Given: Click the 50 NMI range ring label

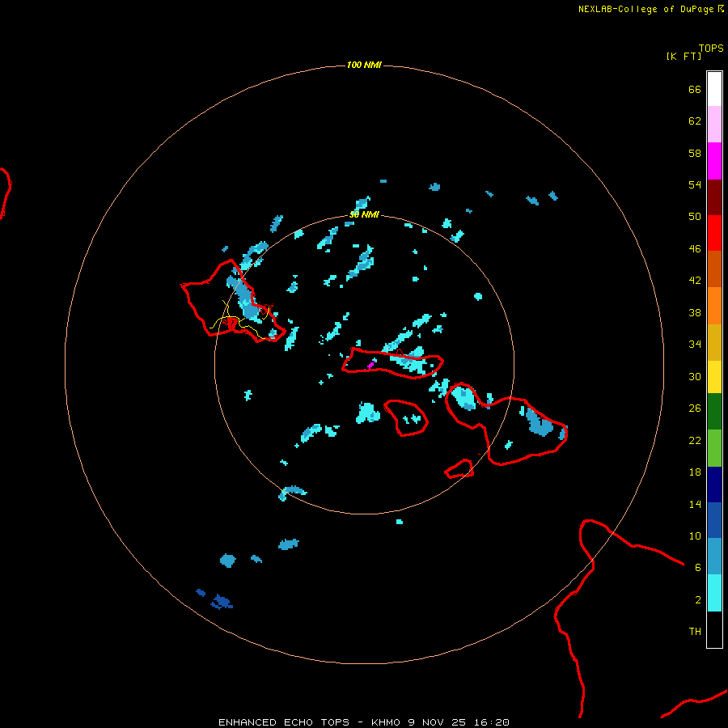Looking at the screenshot, I should [x=365, y=214].
